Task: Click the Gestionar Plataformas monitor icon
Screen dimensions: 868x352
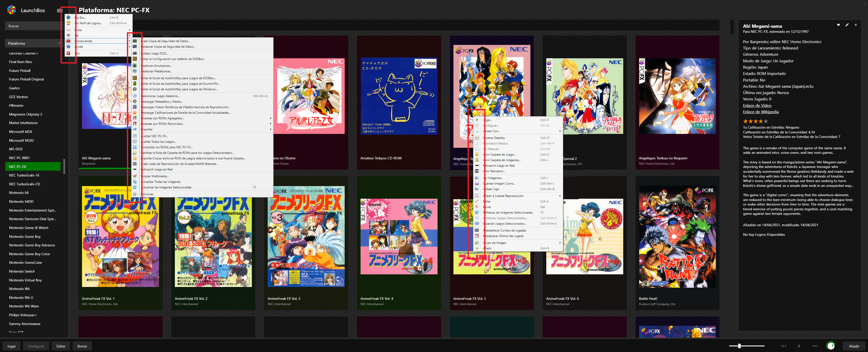Action: coord(135,71)
